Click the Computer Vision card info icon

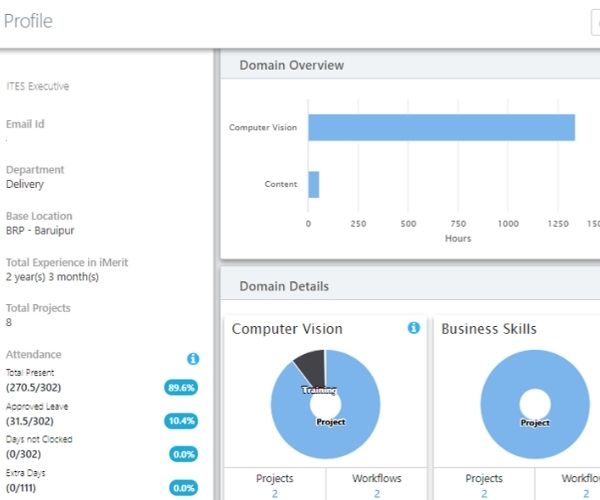[413, 328]
